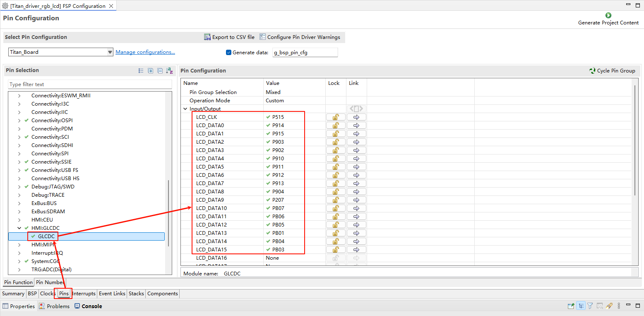644x316 pixels.
Task: Sort Pin Selection alphabetically with a-z icon
Action: click(x=169, y=71)
